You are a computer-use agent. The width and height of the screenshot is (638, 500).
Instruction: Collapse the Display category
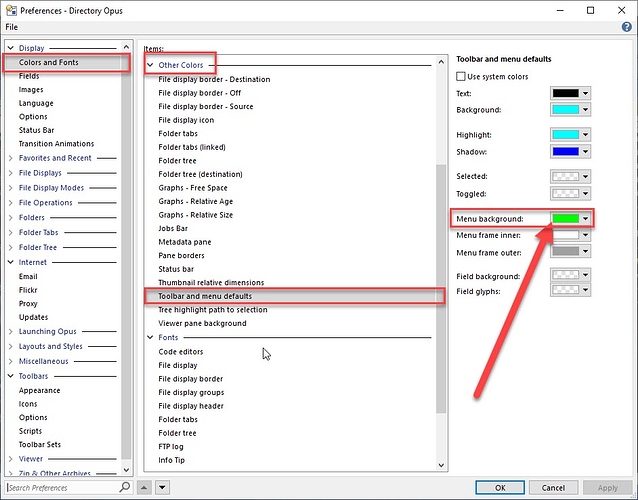coord(11,48)
